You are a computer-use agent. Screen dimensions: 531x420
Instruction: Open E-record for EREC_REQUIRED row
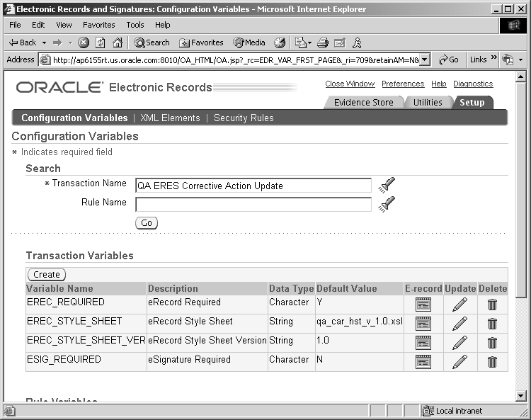coord(423,305)
